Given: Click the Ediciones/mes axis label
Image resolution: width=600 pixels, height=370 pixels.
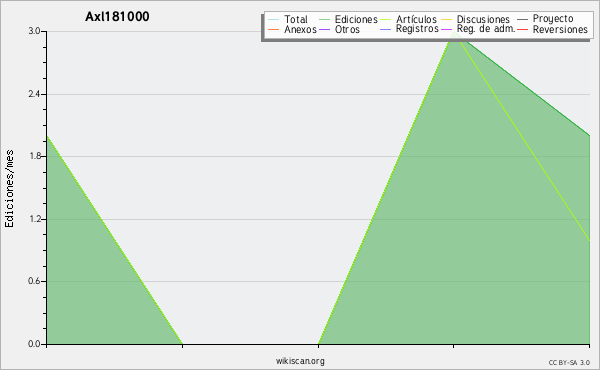Looking at the screenshot, I should point(9,189).
